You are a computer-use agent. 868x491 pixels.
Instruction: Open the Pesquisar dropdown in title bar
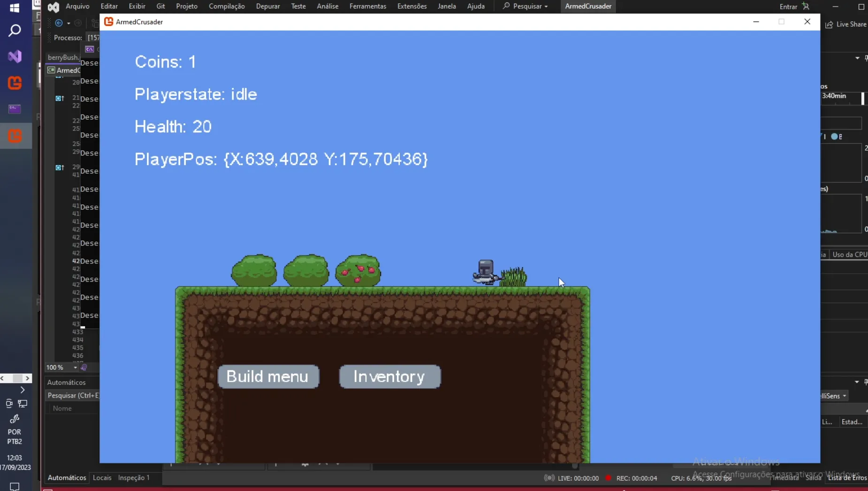point(525,6)
